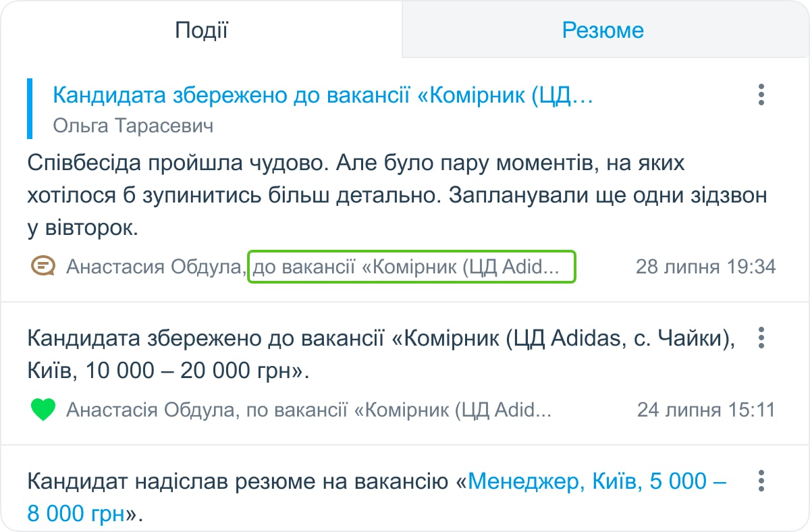Open the three-dot menu for the résumé-sent event
810x532 pixels.
point(761,481)
